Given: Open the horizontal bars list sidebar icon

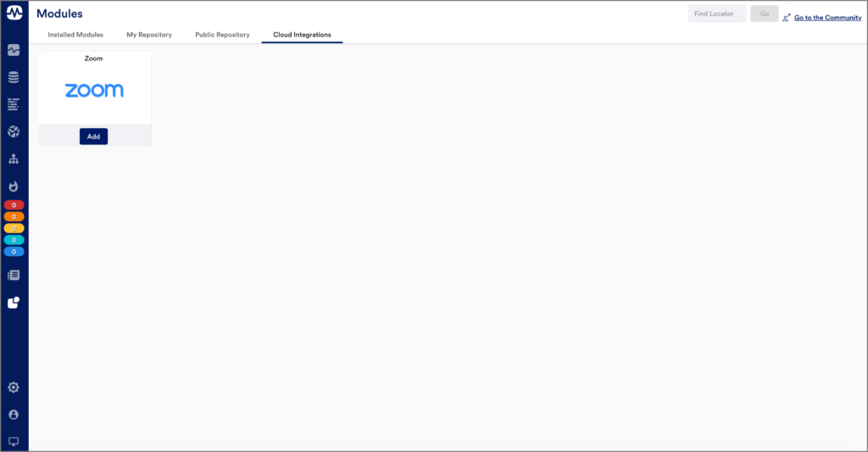Looking at the screenshot, I should [x=14, y=104].
